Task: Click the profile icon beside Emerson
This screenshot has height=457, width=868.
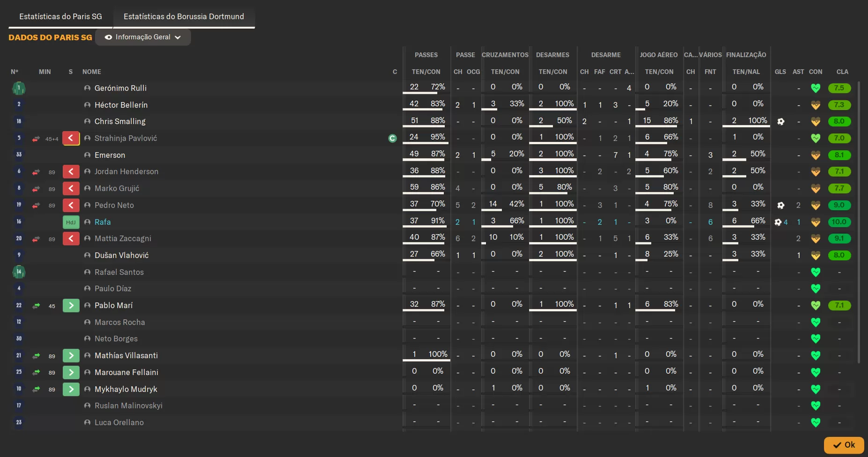Action: point(87,155)
